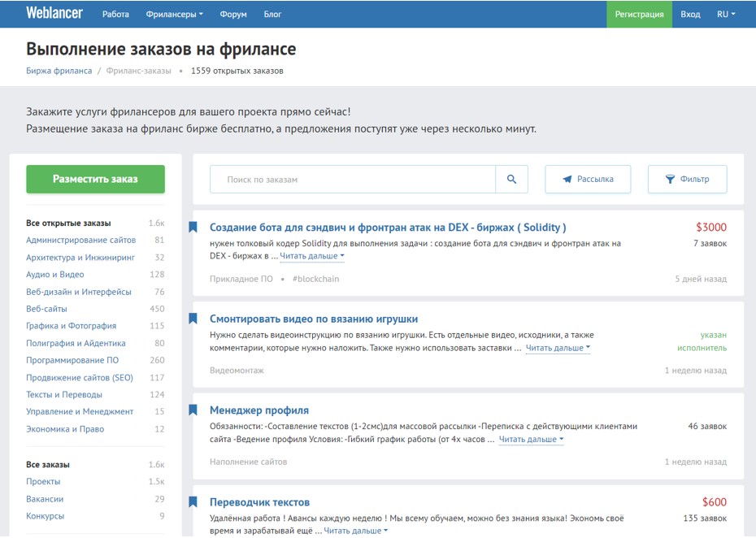Screen dimensions: 756x538
Task: Select Продвижение сайтов (SEO) category
Action: click(x=80, y=377)
